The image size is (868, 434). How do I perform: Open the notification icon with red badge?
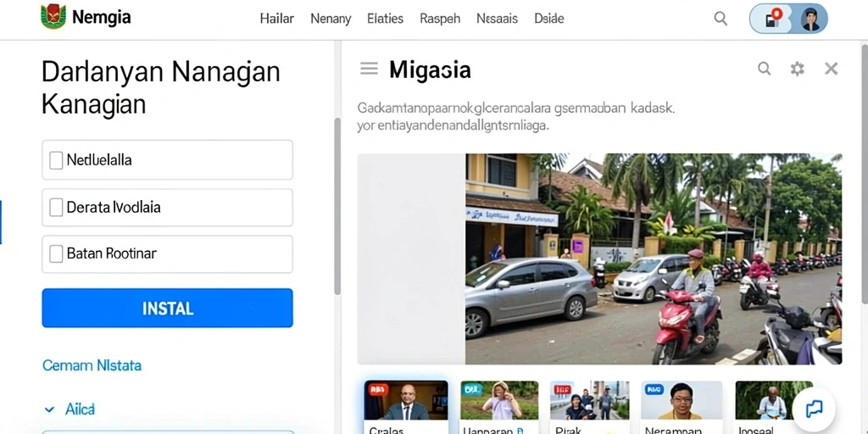click(771, 19)
